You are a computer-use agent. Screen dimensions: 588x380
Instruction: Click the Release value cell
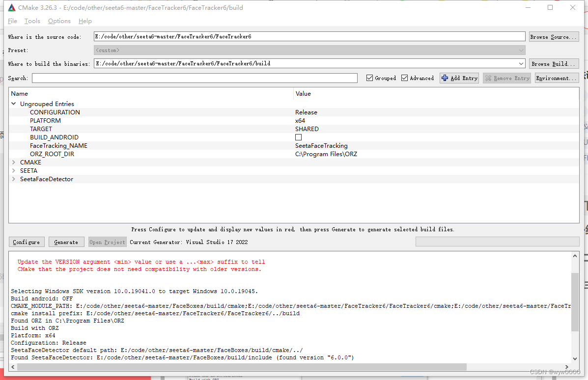(x=306, y=112)
